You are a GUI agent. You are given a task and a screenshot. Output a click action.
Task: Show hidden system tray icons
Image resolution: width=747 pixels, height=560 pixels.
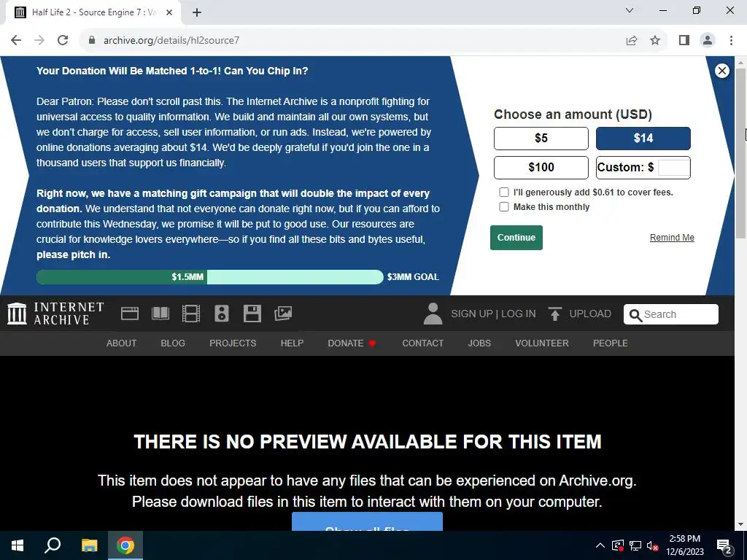[x=600, y=545]
